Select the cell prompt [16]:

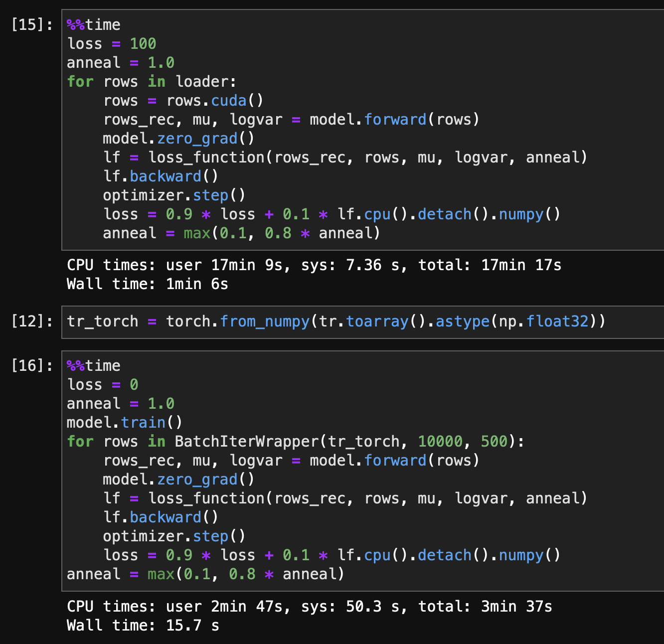32,365
